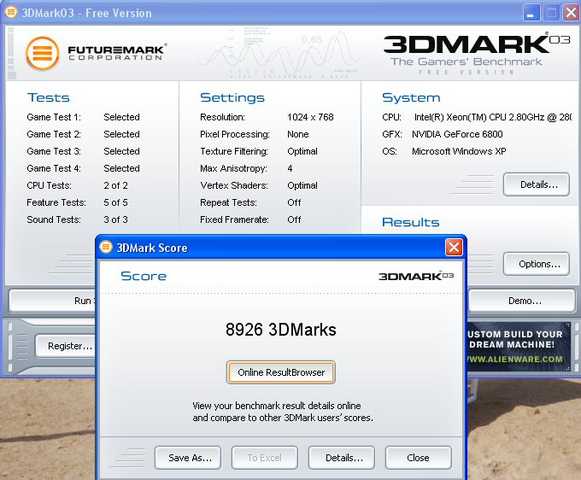Click the Register button
The image size is (581, 480).
coord(66,346)
